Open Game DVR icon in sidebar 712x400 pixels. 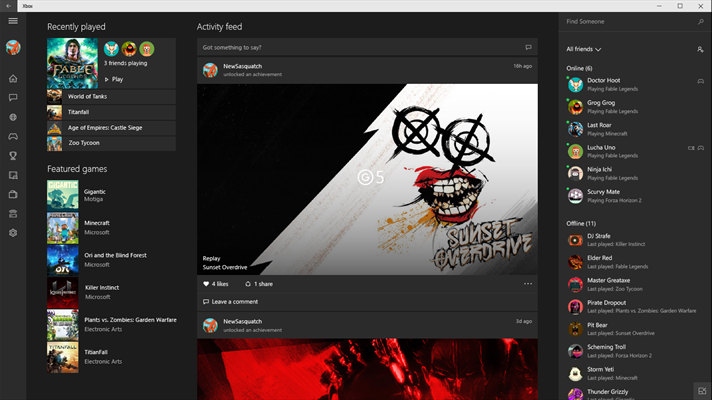[x=13, y=175]
